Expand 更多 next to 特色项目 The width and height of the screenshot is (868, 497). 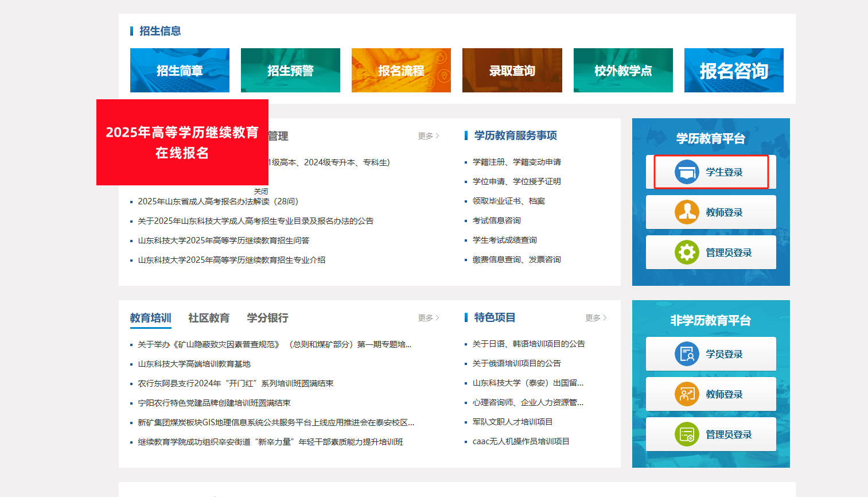(x=595, y=318)
